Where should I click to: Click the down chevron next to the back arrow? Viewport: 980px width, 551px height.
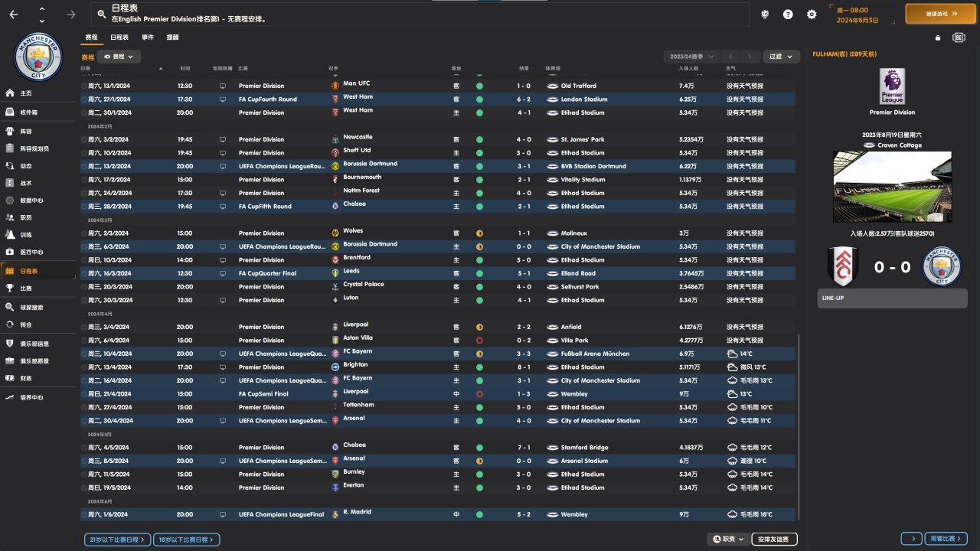click(41, 20)
